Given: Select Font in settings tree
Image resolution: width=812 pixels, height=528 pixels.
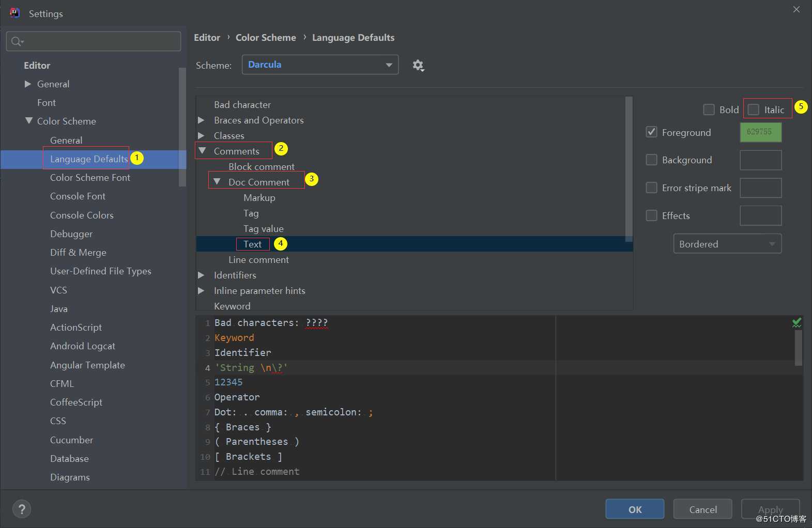Looking at the screenshot, I should (47, 103).
